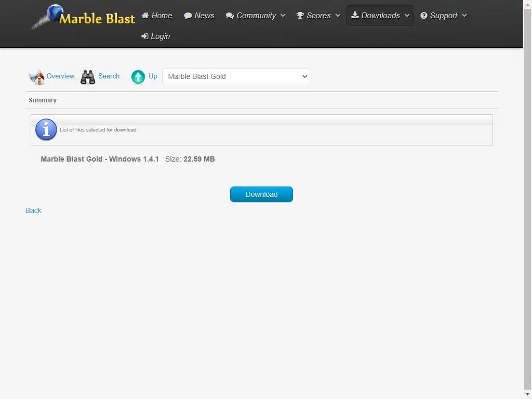Open the Home menu item
532x399 pixels.
coord(157,16)
